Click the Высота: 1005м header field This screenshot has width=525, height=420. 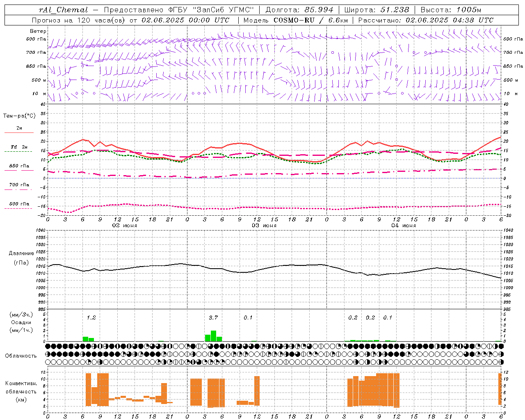click(x=451, y=10)
